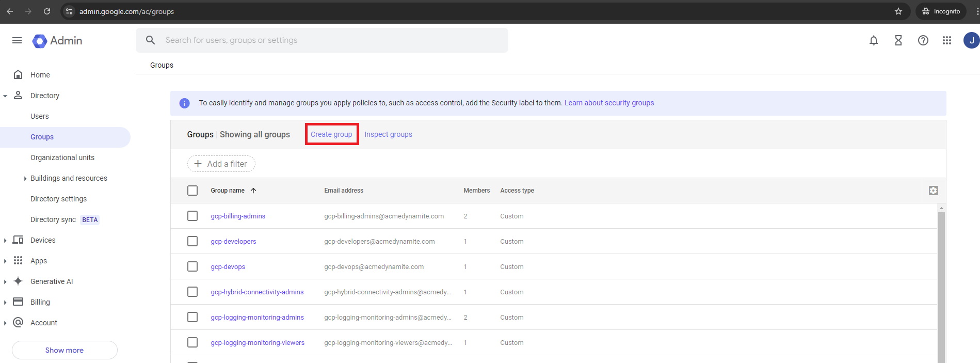Toggle the select-all groups checkbox
Image resolution: width=980 pixels, height=363 pixels.
click(192, 191)
